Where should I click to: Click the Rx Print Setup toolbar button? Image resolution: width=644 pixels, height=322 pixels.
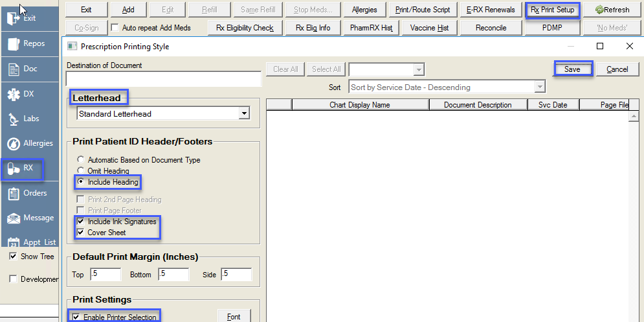pyautogui.click(x=552, y=10)
